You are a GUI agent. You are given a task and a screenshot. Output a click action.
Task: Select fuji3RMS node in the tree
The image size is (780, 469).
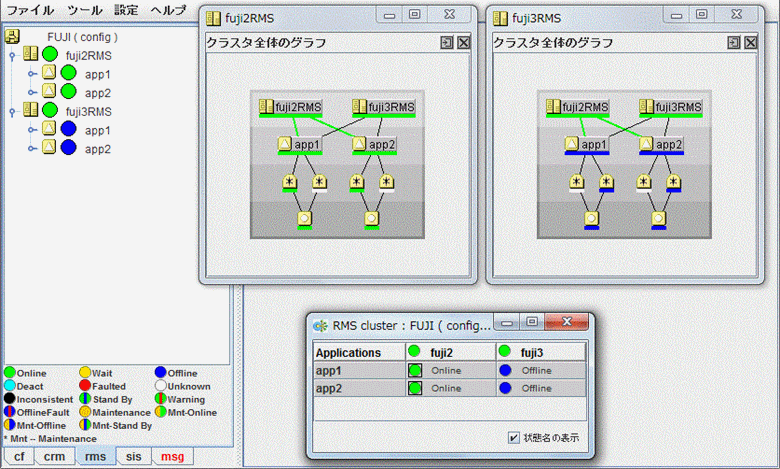pos(89,112)
